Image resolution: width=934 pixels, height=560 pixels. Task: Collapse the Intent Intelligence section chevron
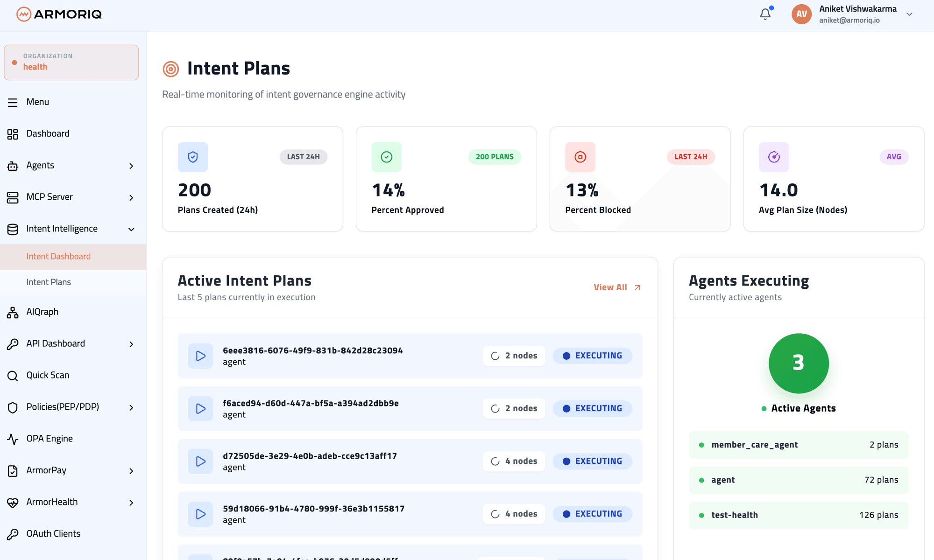pos(131,229)
